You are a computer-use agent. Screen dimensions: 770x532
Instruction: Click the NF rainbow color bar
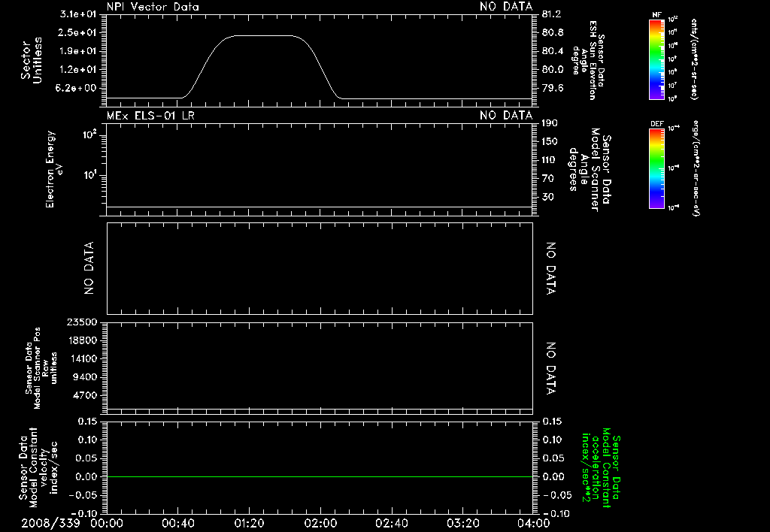pos(656,59)
